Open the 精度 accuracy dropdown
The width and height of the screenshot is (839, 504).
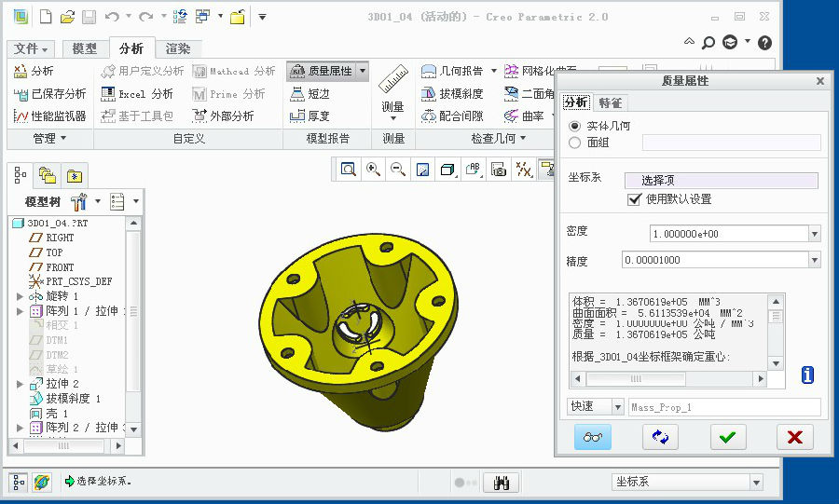click(814, 260)
